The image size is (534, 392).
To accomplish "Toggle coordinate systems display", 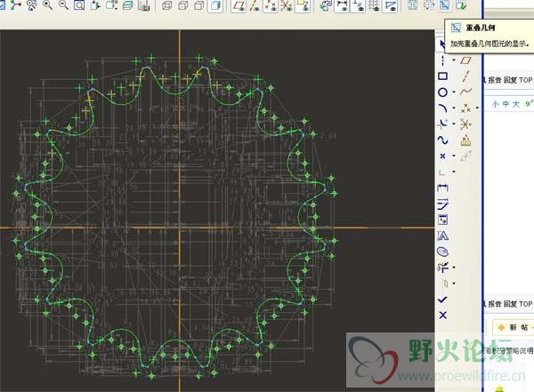I will point(287,6).
